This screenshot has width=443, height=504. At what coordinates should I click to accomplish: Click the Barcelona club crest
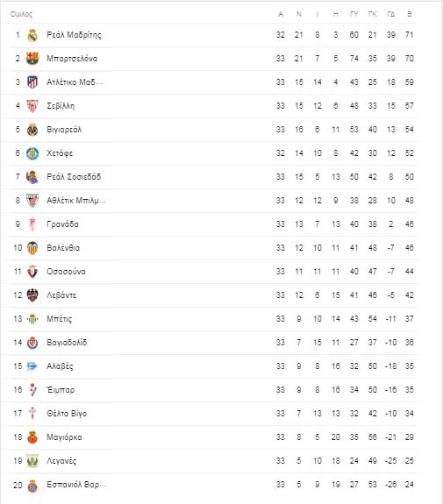tap(32, 59)
